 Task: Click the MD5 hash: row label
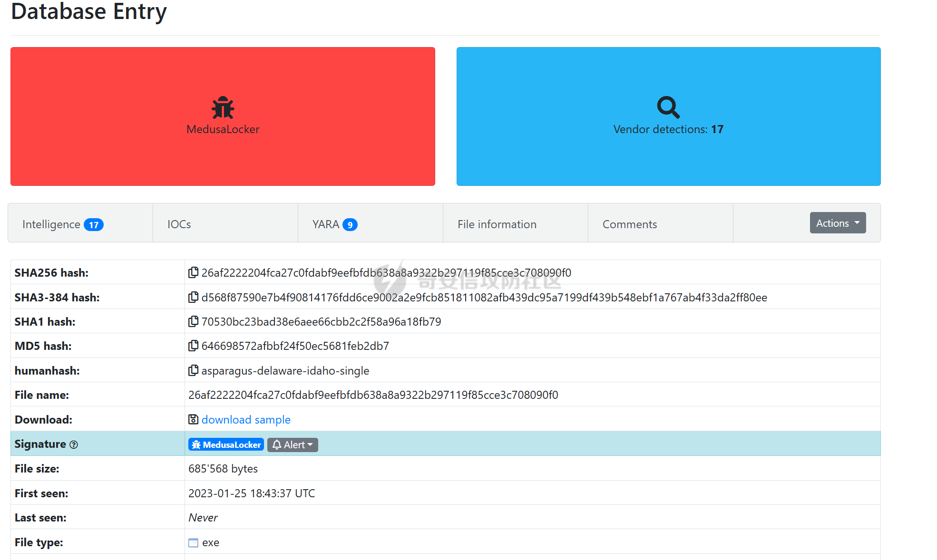tap(43, 346)
